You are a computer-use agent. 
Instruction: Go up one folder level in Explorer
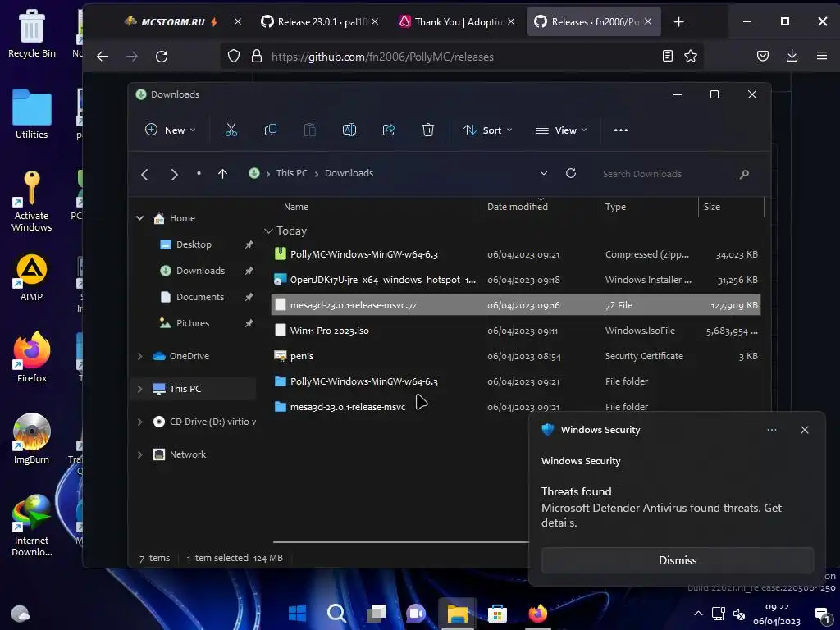[x=223, y=174]
